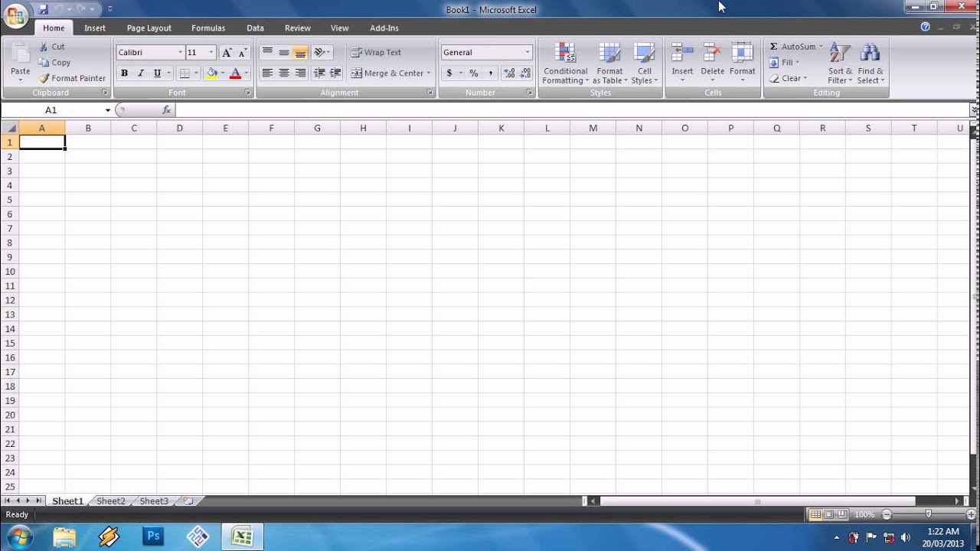Toggle Bottom Align button

point(301,52)
